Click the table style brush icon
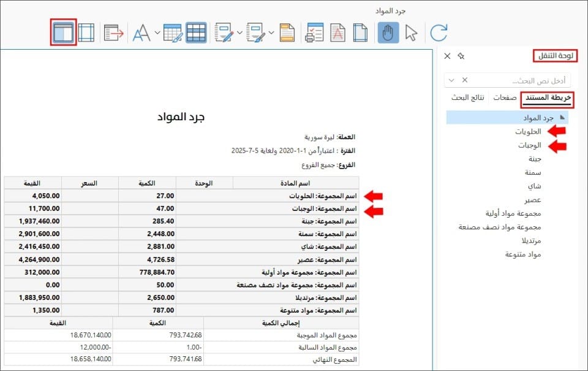This screenshot has width=588, height=371. point(173,33)
